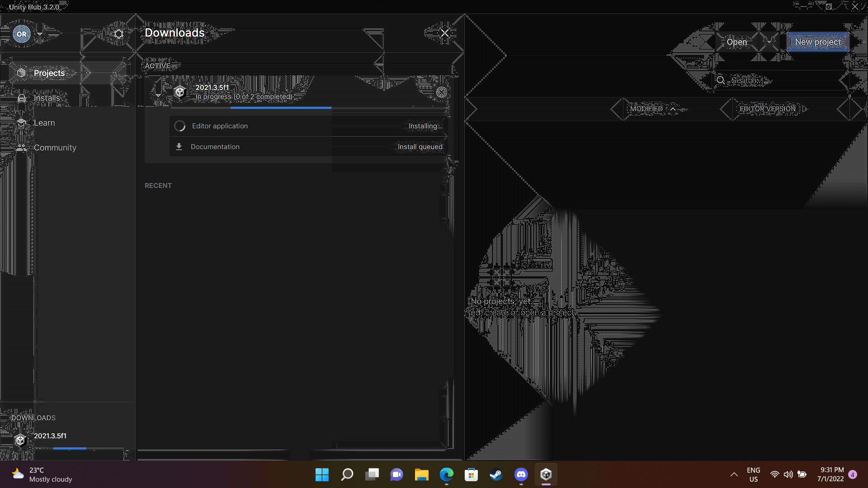This screenshot has height=488, width=868.
Task: Go to the Installs section
Action: click(47, 98)
